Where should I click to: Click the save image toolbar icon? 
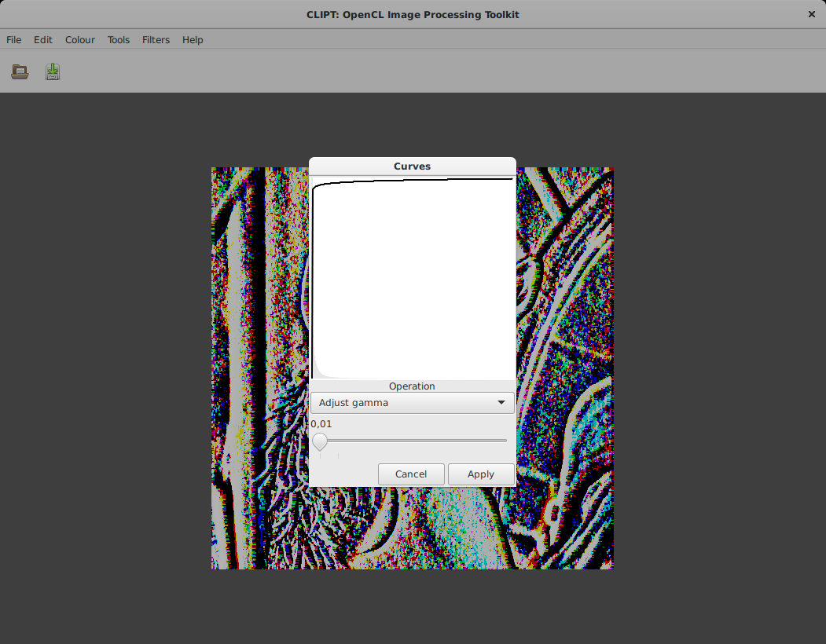pyautogui.click(x=53, y=71)
